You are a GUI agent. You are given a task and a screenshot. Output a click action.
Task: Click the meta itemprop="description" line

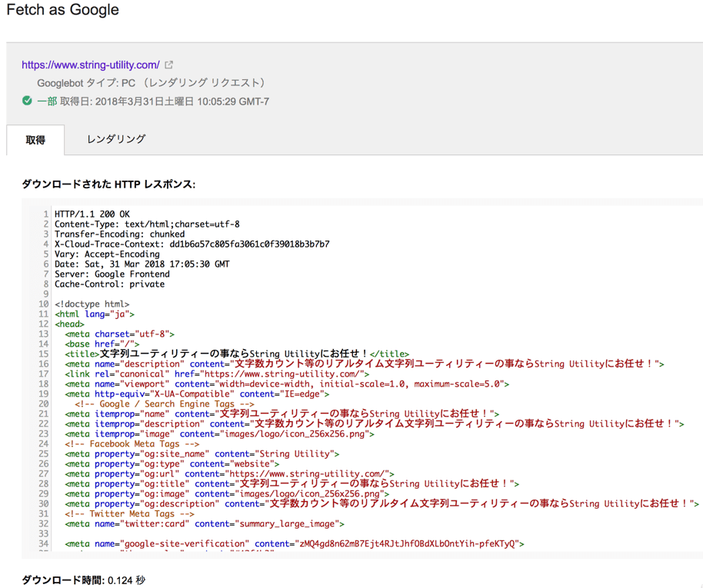click(375, 424)
